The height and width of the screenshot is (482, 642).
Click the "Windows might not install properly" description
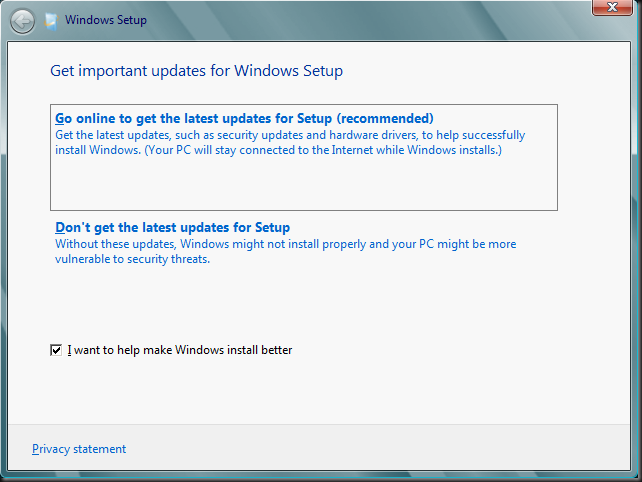[x=286, y=244]
